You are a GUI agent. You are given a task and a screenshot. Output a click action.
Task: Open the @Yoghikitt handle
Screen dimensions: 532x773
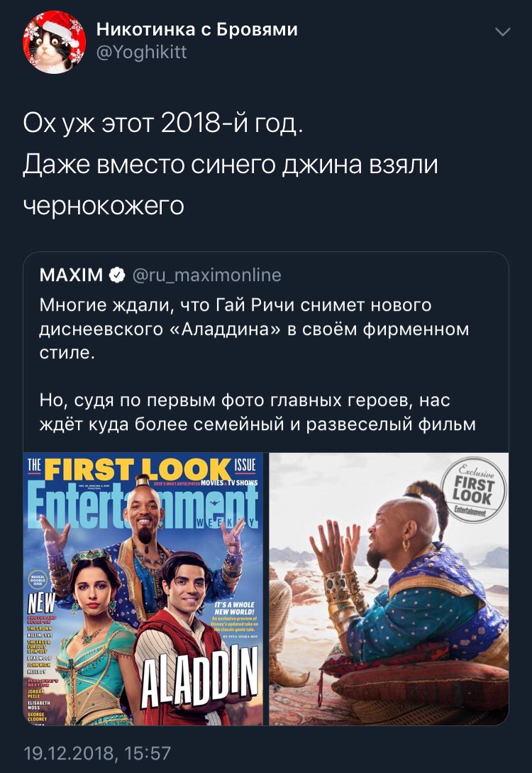[x=142, y=51]
